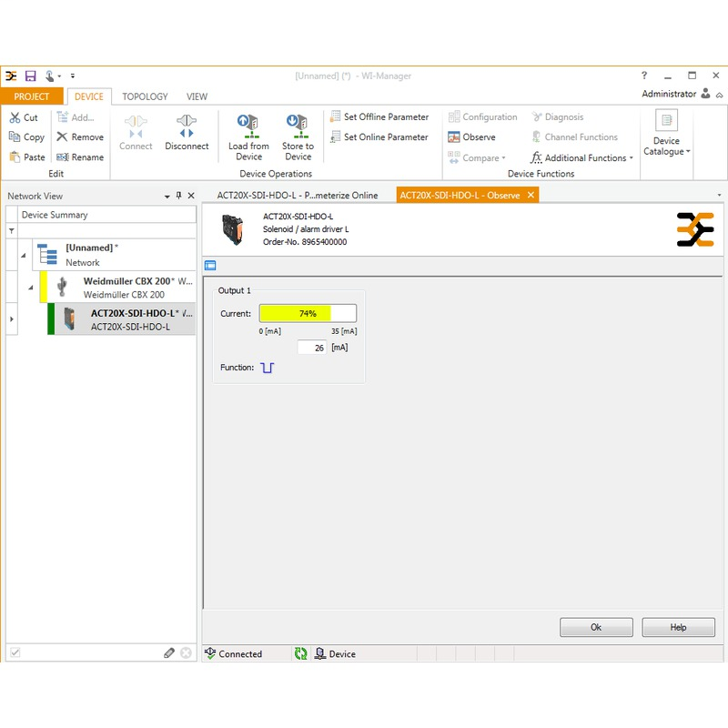
Task: Toggle auto-hide pin of Network View
Action: click(x=178, y=196)
